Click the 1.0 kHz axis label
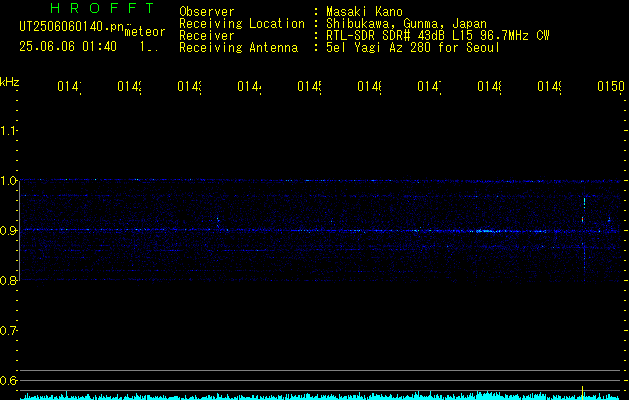Image resolution: width=629 pixels, height=400 pixels. (8, 181)
